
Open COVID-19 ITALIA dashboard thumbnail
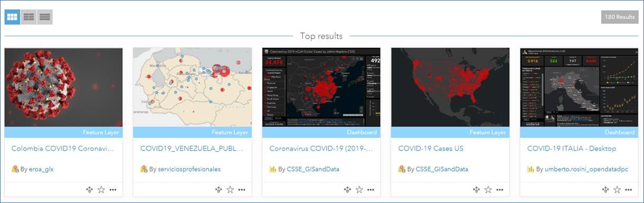[579, 87]
